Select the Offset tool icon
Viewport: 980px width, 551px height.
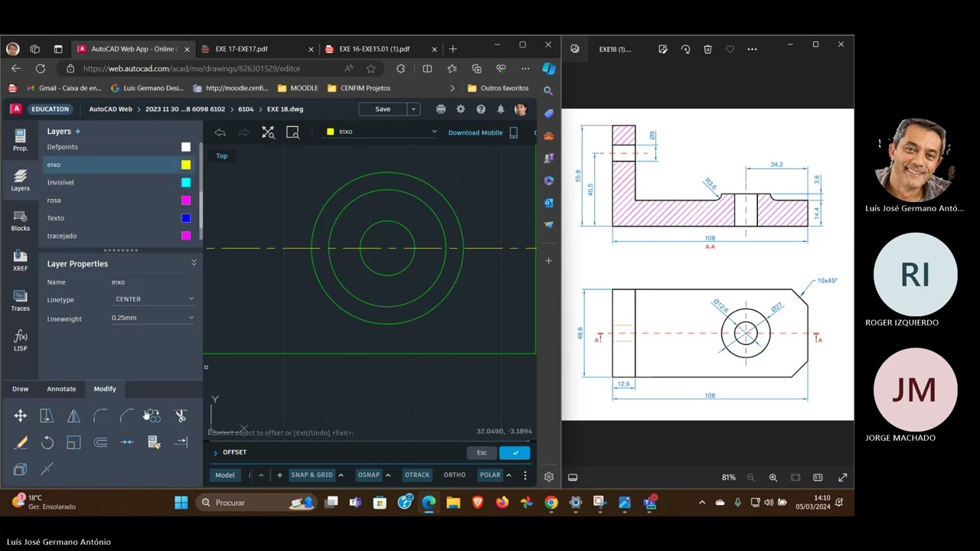click(x=100, y=442)
